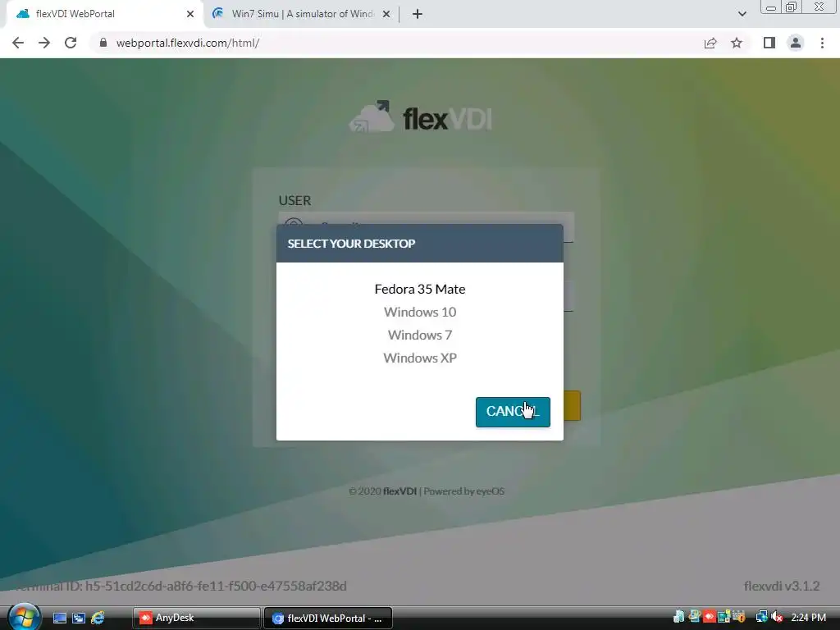Cancel the desktop selection dialog
Screen dimensions: 840x630
[513, 412]
